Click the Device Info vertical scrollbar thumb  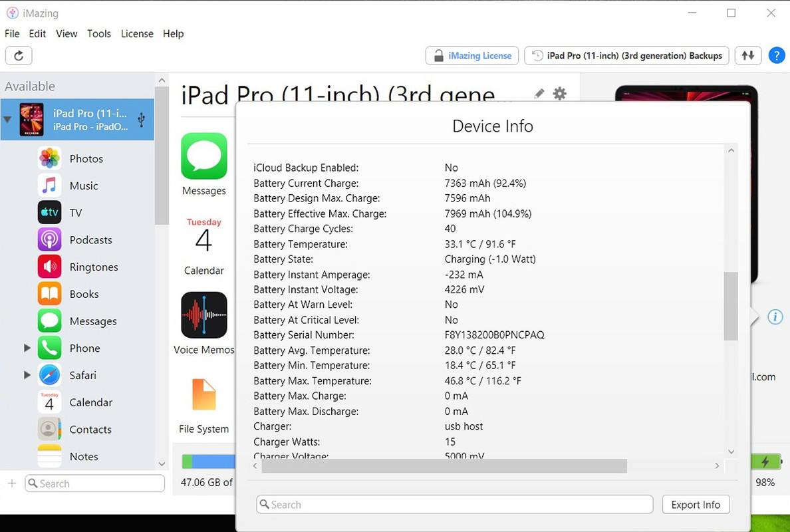click(731, 307)
